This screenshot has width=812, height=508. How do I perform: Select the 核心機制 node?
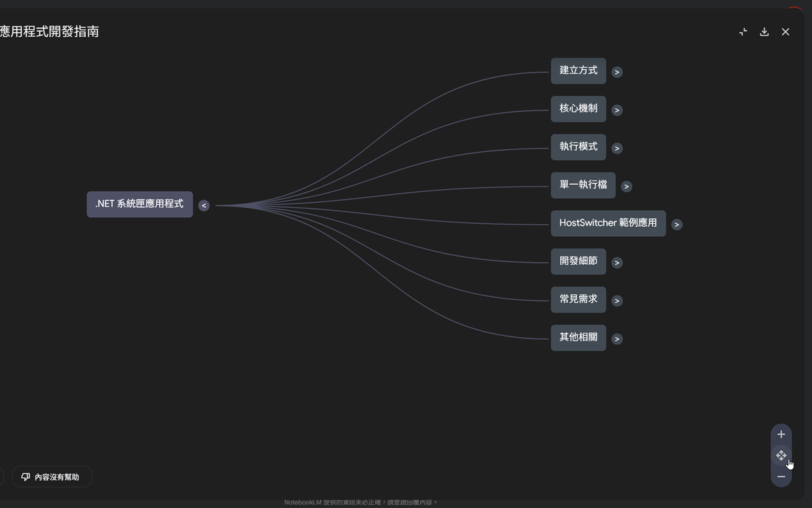coord(579,109)
